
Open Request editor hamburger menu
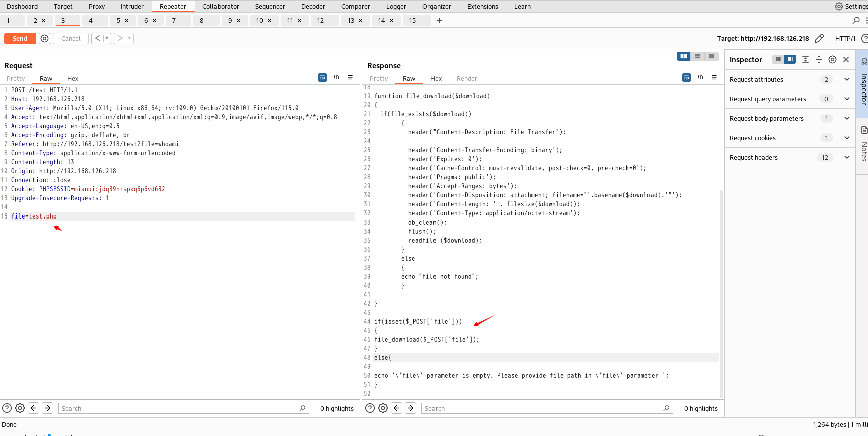(x=350, y=77)
